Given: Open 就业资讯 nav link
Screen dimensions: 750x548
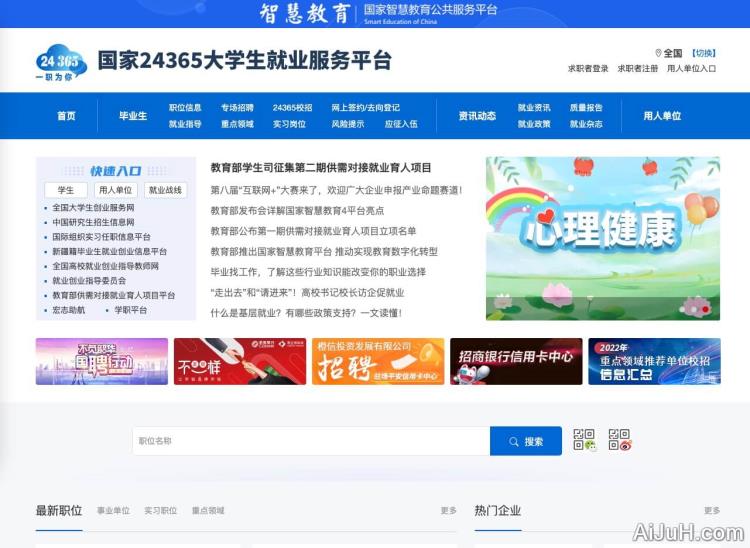Looking at the screenshot, I should point(534,108).
